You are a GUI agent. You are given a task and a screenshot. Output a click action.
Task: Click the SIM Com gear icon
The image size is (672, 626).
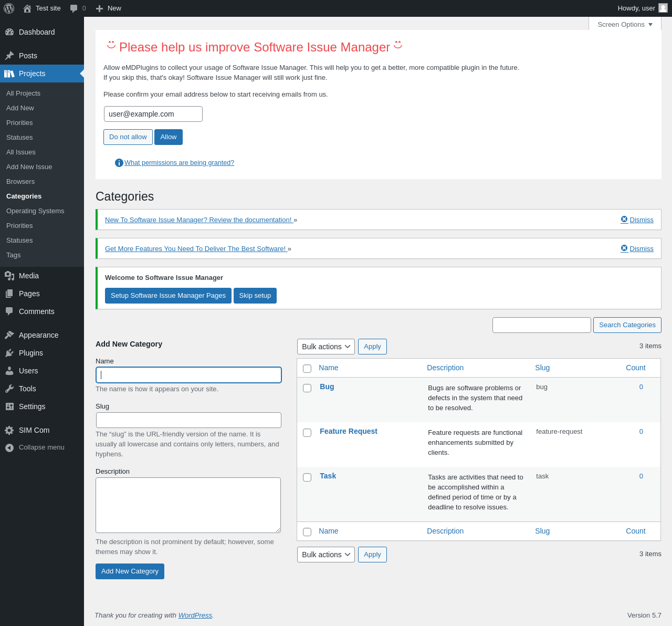click(9, 430)
